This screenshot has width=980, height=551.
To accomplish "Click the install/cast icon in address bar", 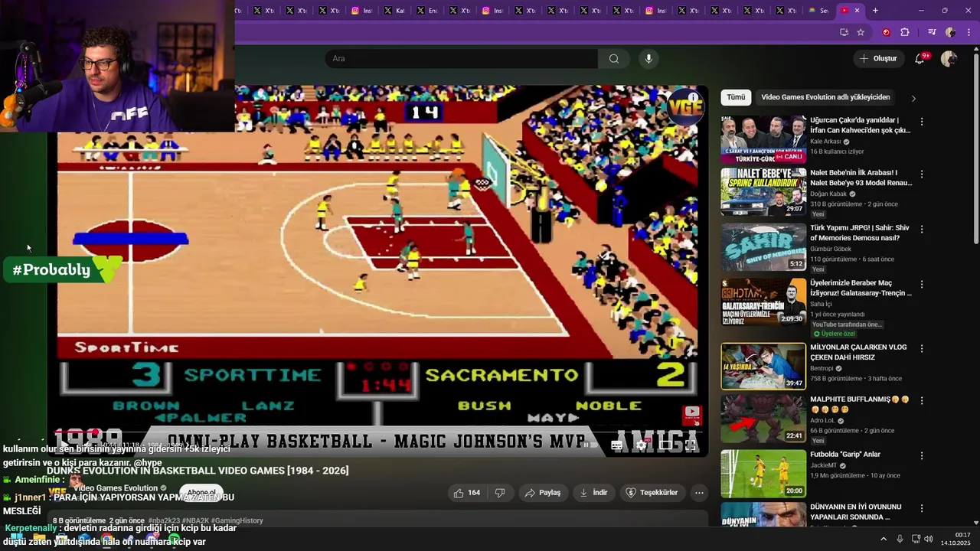I will pyautogui.click(x=844, y=32).
